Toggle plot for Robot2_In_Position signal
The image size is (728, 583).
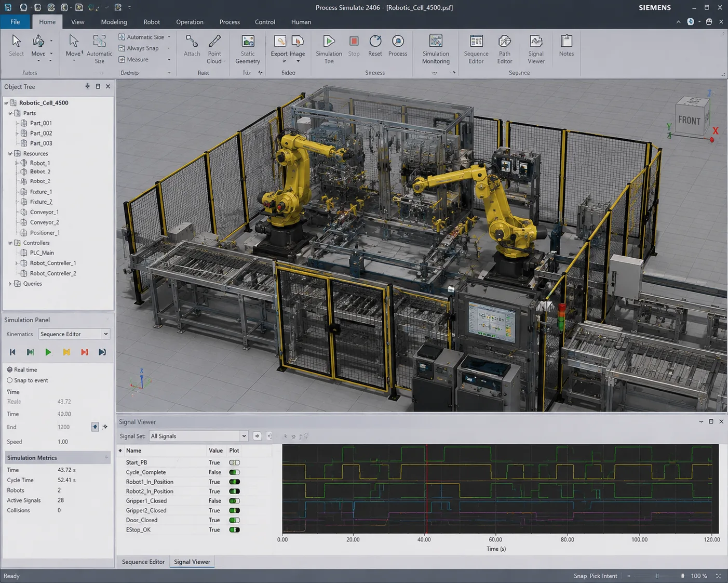click(234, 491)
